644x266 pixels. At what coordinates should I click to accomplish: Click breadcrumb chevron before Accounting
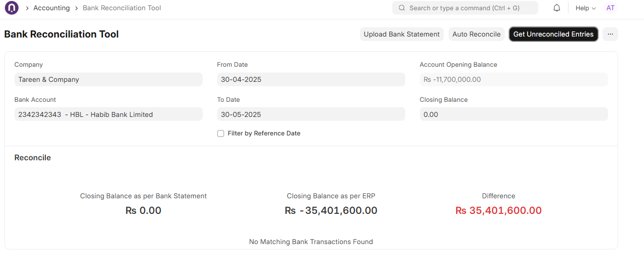pos(27,8)
